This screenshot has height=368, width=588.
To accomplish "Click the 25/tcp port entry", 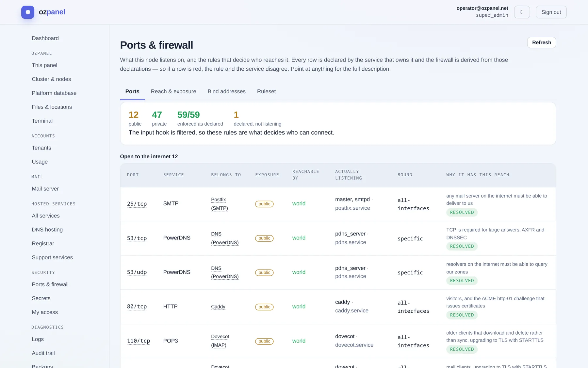I will (137, 204).
